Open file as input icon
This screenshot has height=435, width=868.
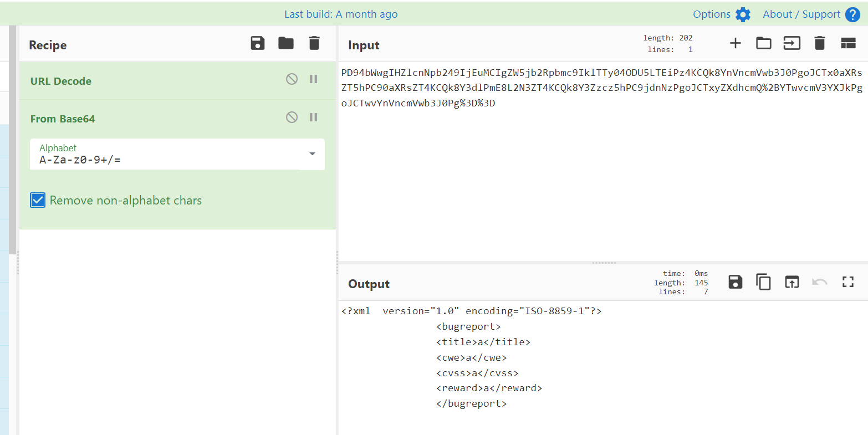(x=792, y=43)
